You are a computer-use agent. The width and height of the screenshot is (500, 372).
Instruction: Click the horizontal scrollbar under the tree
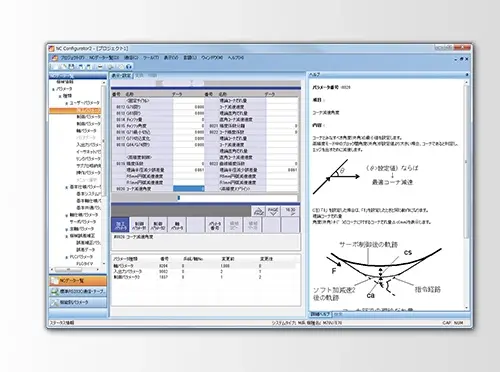(76, 269)
